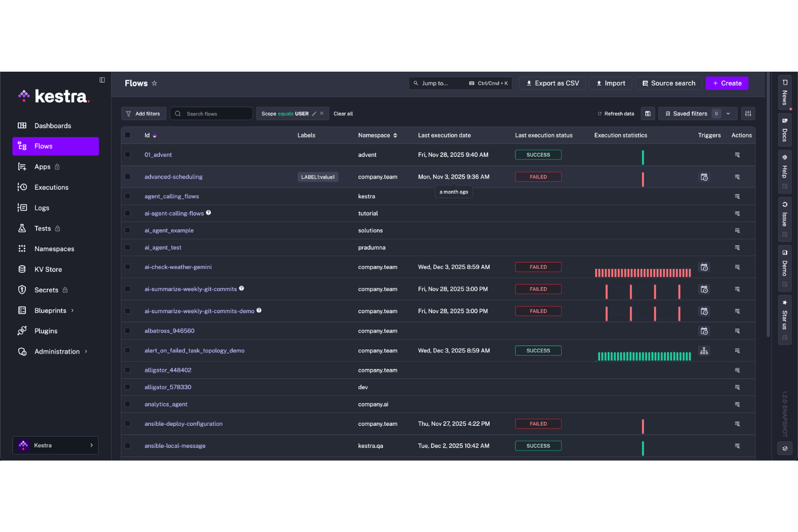
Task: Click the Source search button
Action: pyautogui.click(x=669, y=83)
